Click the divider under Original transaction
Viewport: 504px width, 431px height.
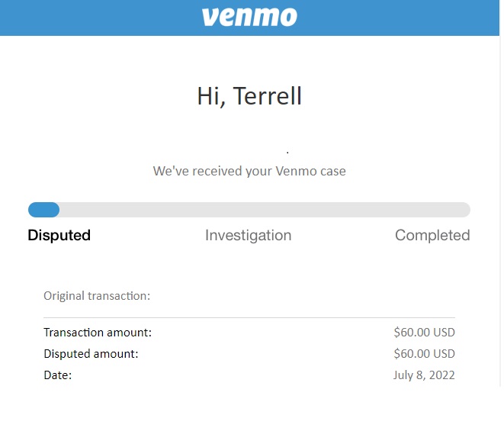point(249,318)
